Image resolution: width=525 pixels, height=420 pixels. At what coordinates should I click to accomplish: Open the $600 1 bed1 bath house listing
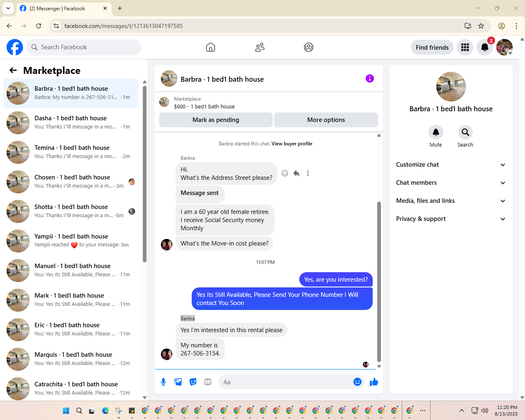[x=204, y=106]
